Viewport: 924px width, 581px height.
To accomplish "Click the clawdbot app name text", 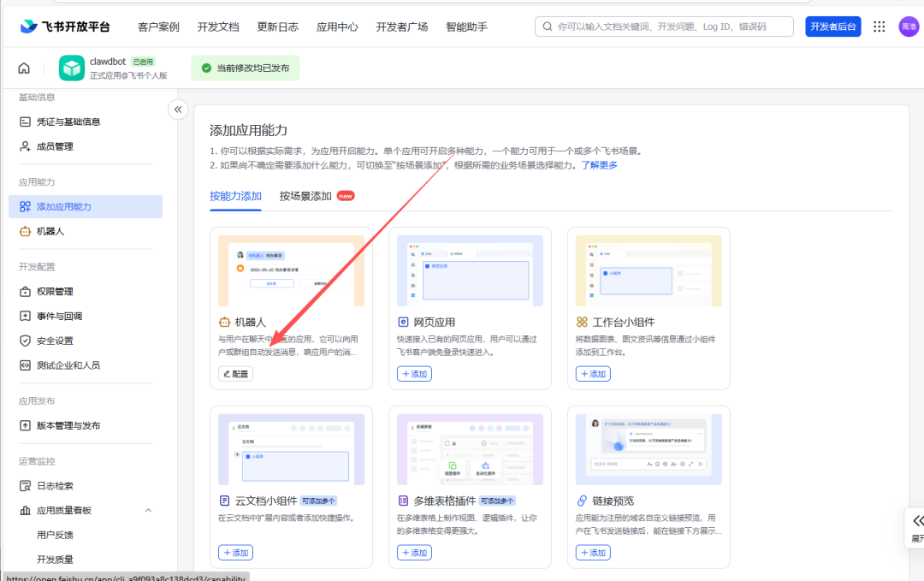I will pos(108,62).
